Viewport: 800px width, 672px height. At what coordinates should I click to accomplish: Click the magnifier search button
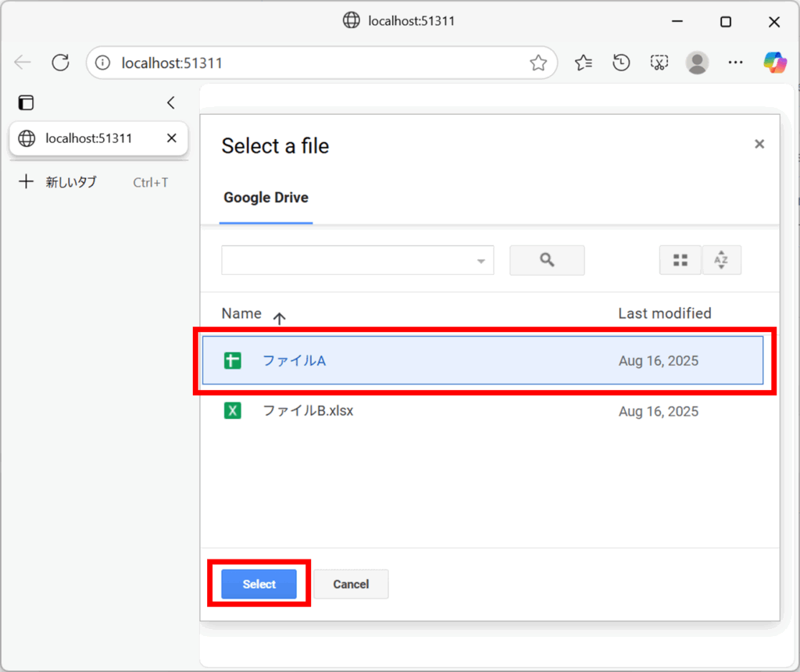click(547, 260)
